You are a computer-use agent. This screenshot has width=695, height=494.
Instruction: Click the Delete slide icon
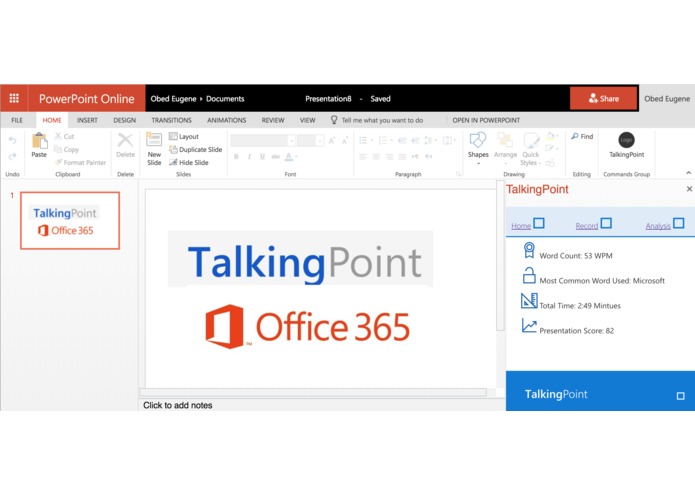(x=125, y=140)
